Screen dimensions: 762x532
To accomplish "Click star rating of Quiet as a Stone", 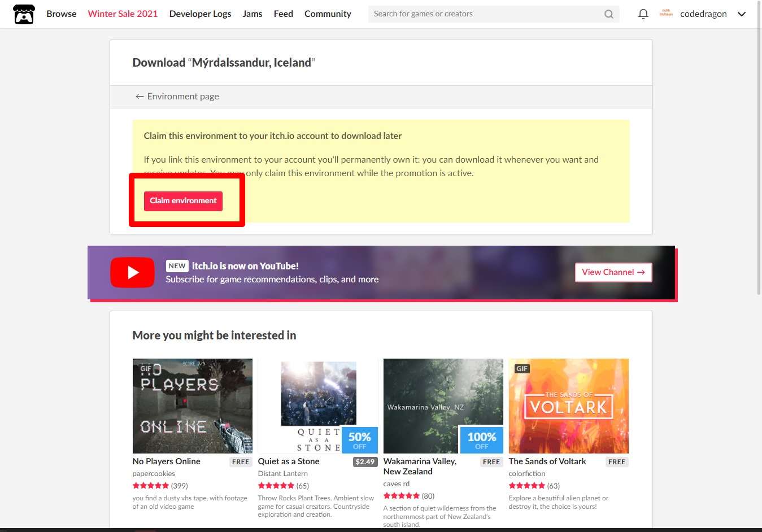I will pyautogui.click(x=276, y=486).
